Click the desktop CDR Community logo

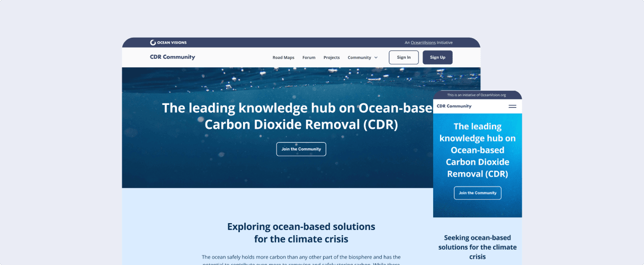172,57
